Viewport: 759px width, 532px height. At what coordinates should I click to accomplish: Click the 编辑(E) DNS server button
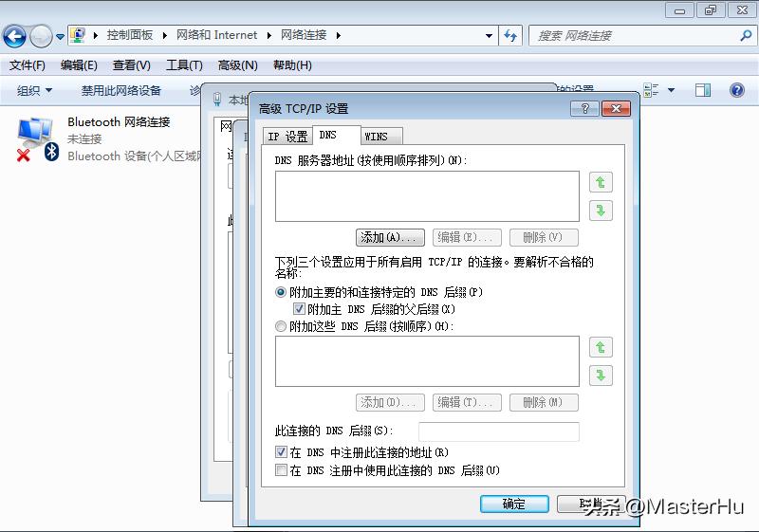[467, 237]
